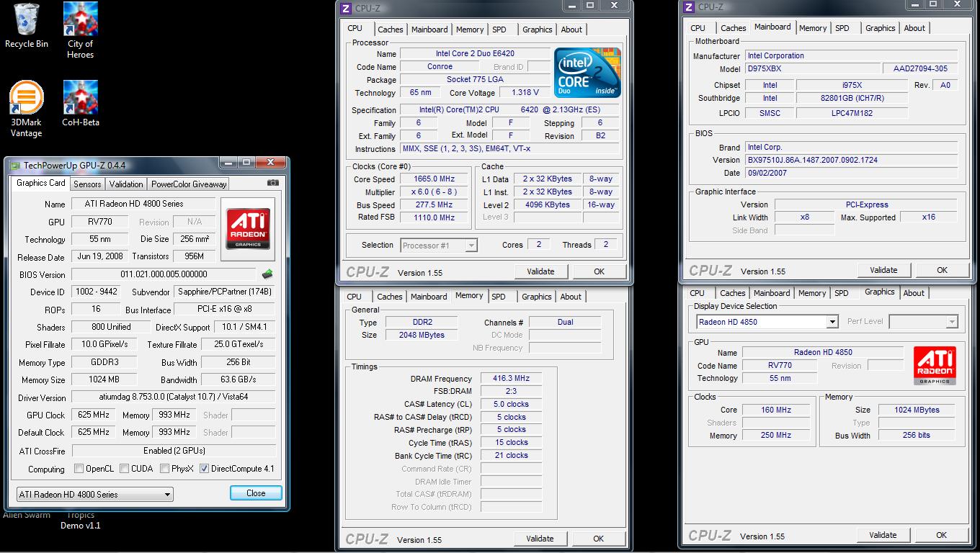
Task: Click the GPU-Z Name field
Action: 143,204
